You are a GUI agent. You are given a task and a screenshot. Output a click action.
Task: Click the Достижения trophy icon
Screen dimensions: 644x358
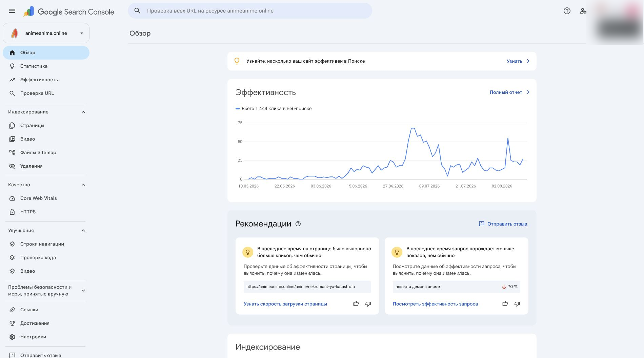point(12,323)
